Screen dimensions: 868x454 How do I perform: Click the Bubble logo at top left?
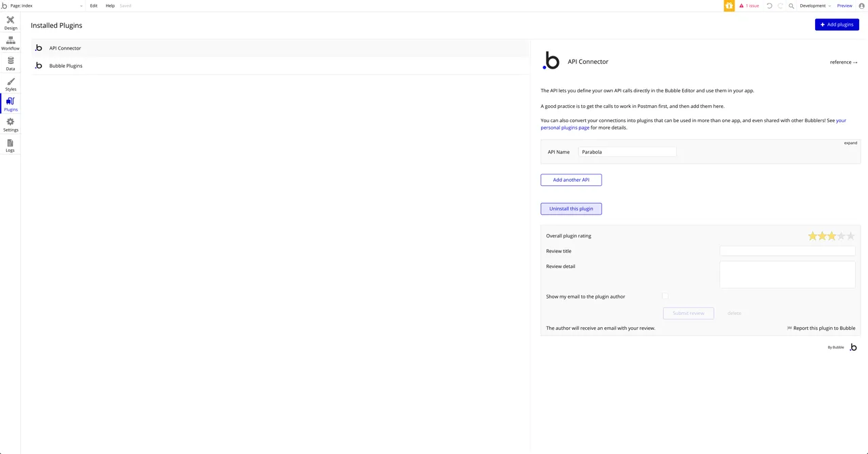pos(4,5)
